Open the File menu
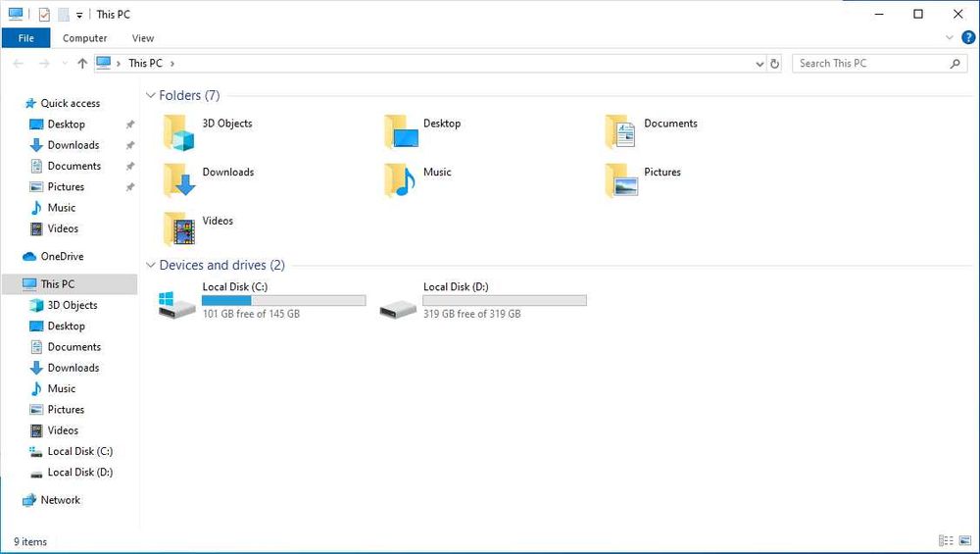The height and width of the screenshot is (554, 980). coord(25,38)
